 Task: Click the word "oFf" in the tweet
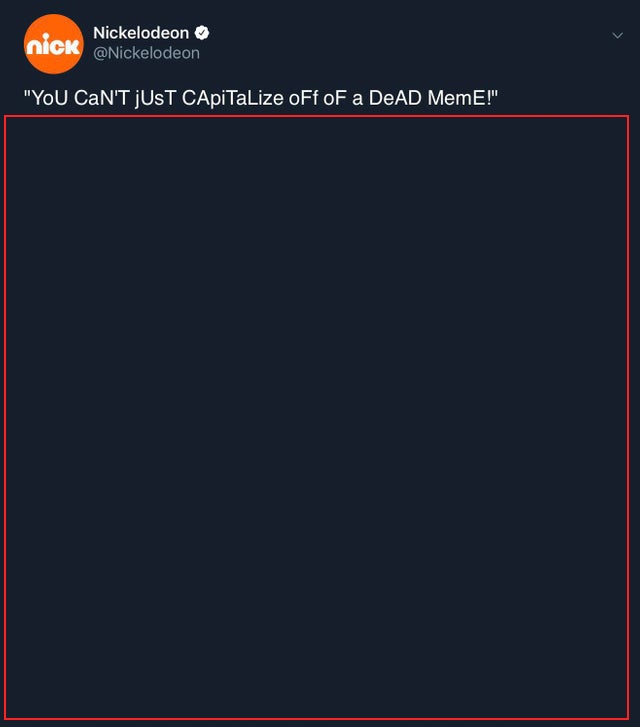pyautogui.click(x=303, y=98)
